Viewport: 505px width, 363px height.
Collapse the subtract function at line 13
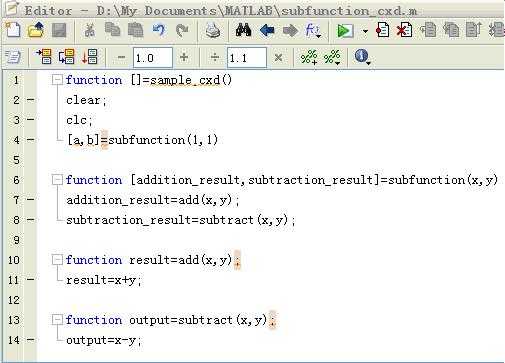[57, 320]
